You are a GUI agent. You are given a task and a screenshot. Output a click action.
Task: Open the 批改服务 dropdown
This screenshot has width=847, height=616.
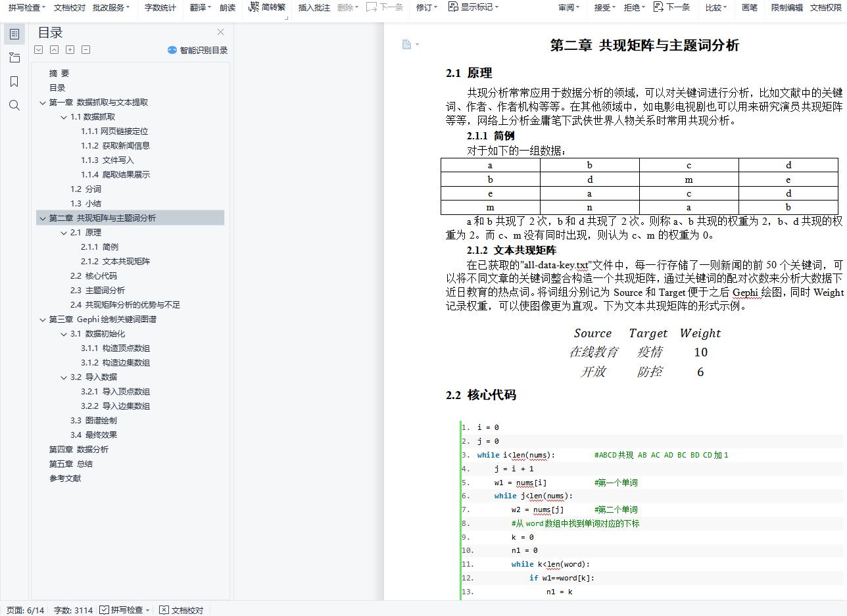111,8
